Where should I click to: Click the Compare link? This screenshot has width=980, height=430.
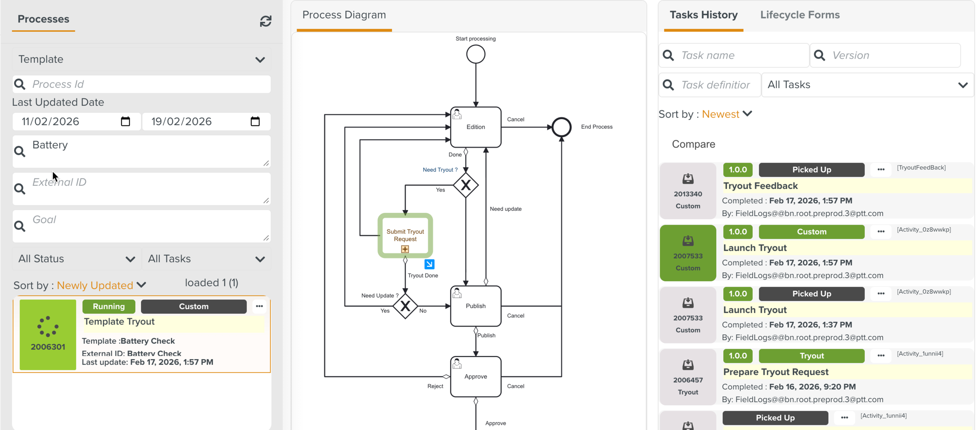point(693,144)
